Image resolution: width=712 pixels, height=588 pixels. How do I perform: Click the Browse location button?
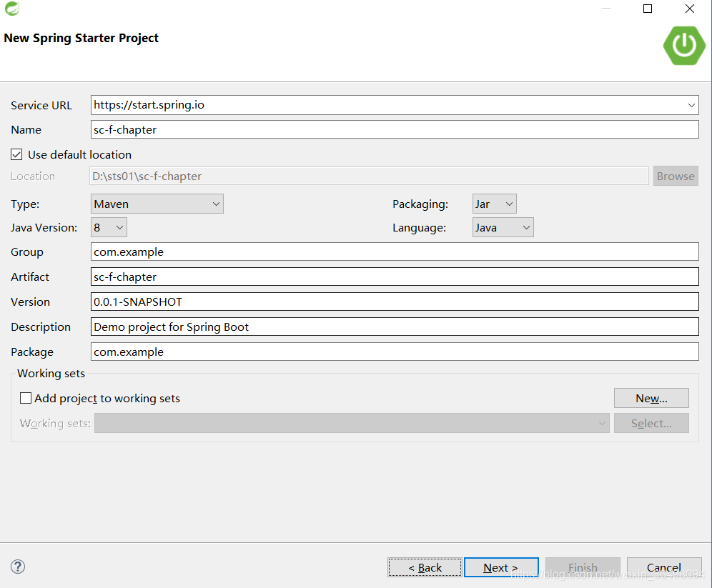(676, 176)
